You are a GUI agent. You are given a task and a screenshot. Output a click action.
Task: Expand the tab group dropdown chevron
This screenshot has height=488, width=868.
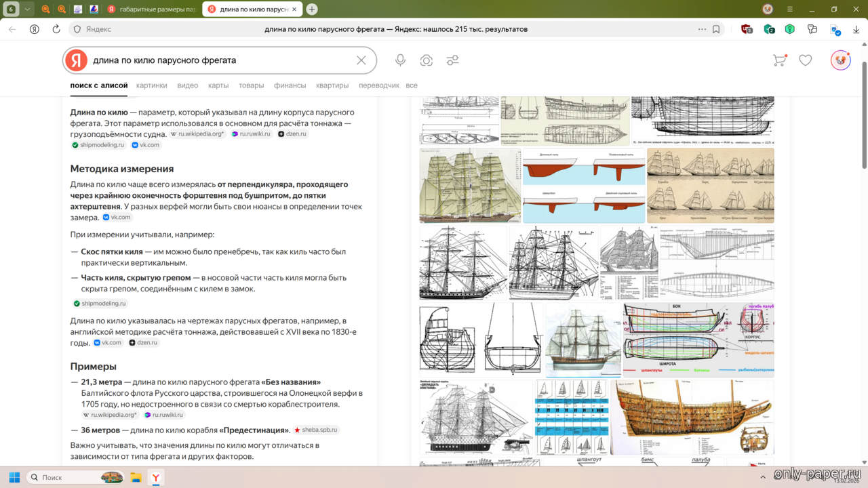click(x=27, y=9)
